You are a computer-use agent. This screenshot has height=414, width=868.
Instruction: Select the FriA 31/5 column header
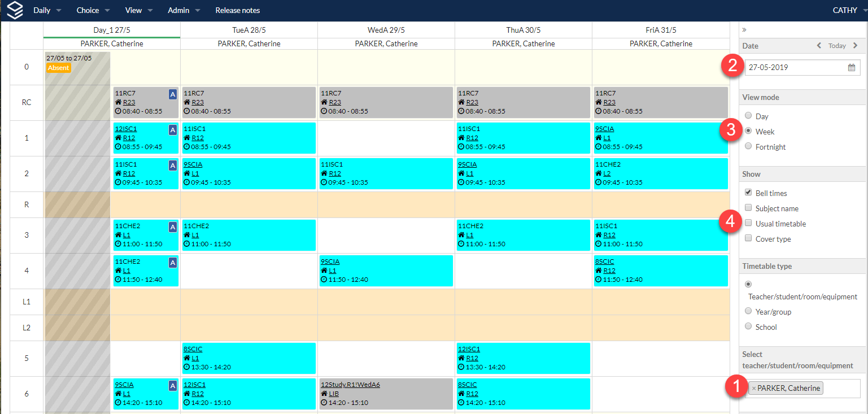tap(661, 30)
